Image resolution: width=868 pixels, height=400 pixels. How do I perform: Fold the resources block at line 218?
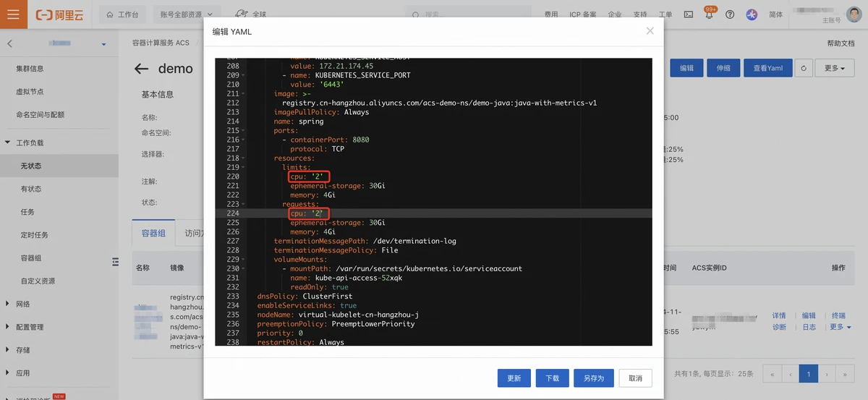[x=244, y=158]
